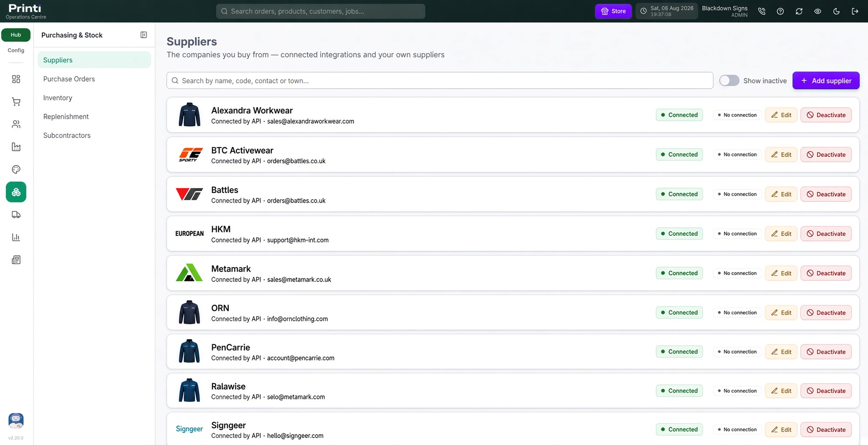Click the PenCarrie jacket thumbnail
868x445 pixels.
pyautogui.click(x=189, y=351)
